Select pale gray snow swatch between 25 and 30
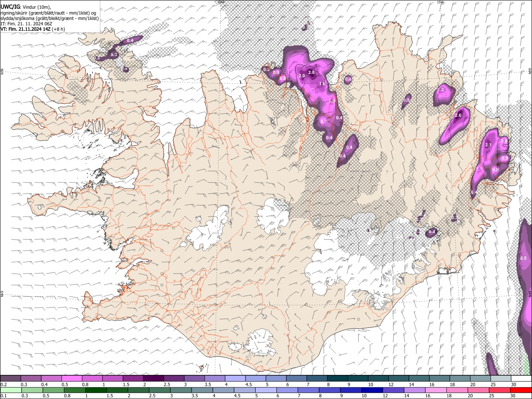Viewport: 532px width, 399px height. point(500,379)
